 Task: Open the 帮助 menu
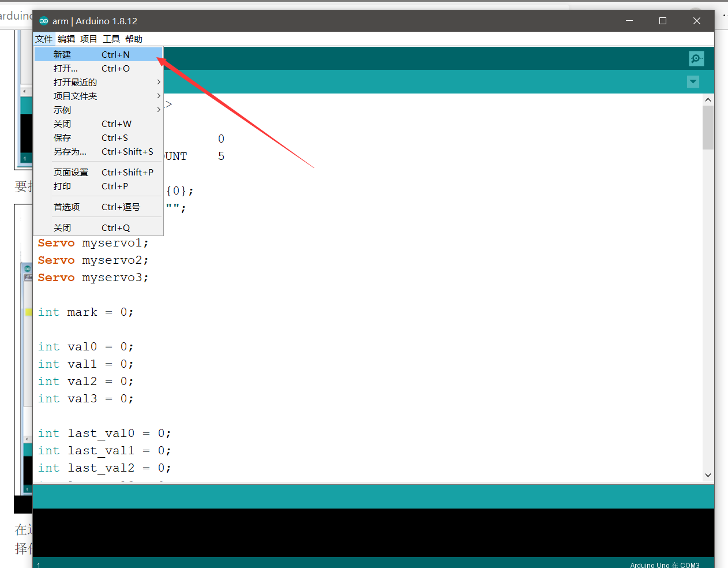coord(134,39)
